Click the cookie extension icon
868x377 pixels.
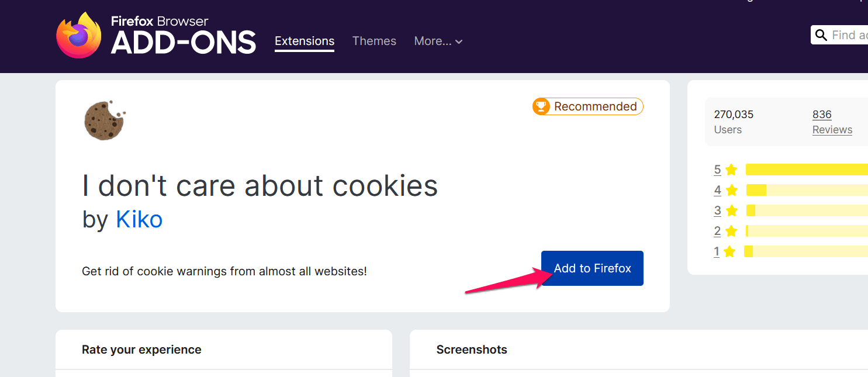coord(105,120)
